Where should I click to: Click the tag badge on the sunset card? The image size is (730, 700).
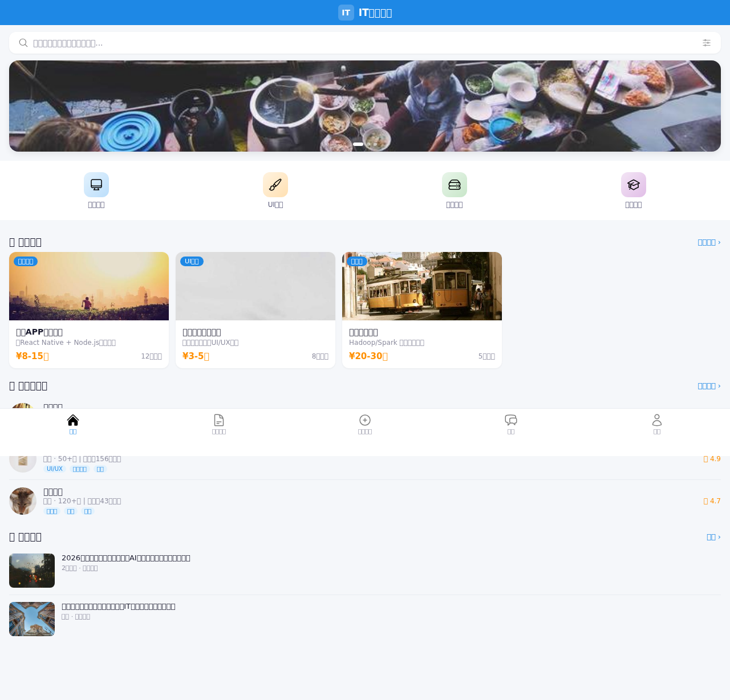click(x=26, y=261)
